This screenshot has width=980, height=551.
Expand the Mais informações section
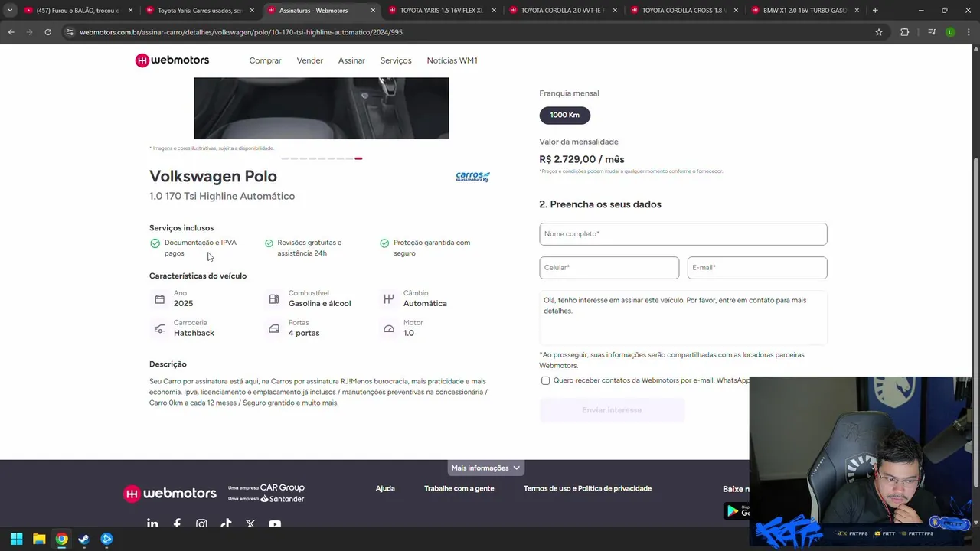coord(485,468)
